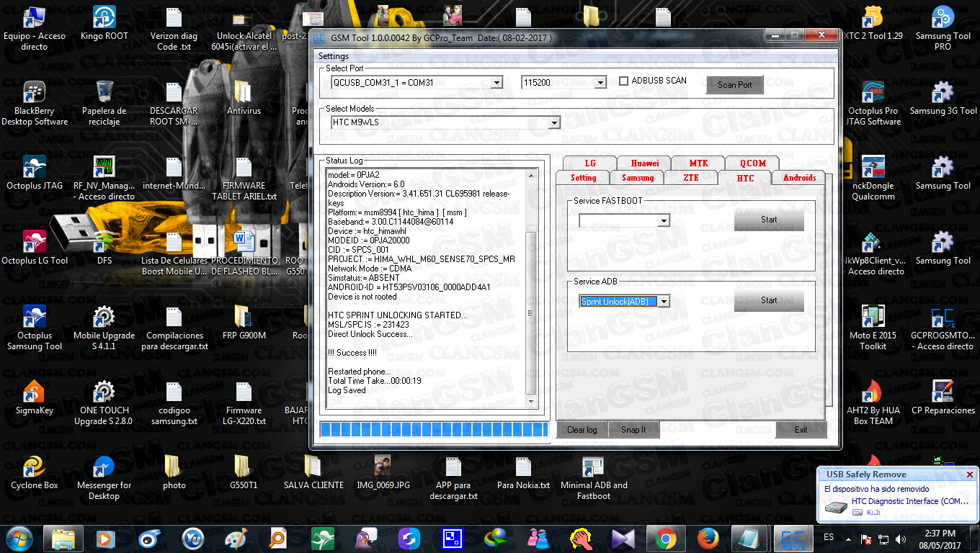
Task: Open the 115200 baud rate dropdown
Action: click(600, 83)
